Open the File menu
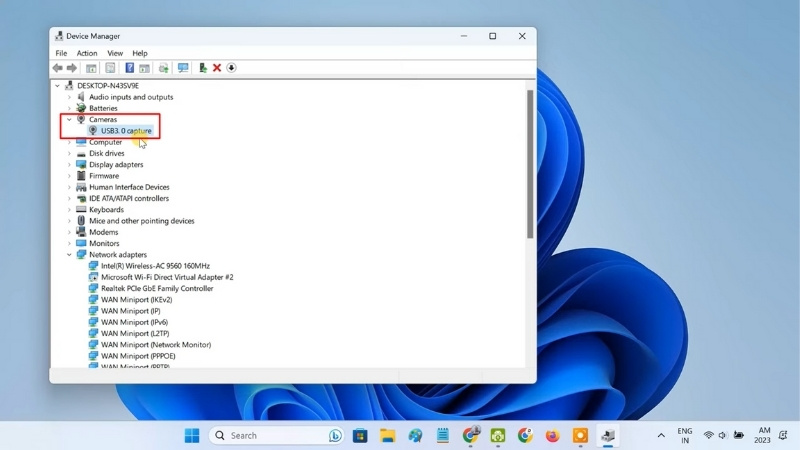 coord(61,53)
